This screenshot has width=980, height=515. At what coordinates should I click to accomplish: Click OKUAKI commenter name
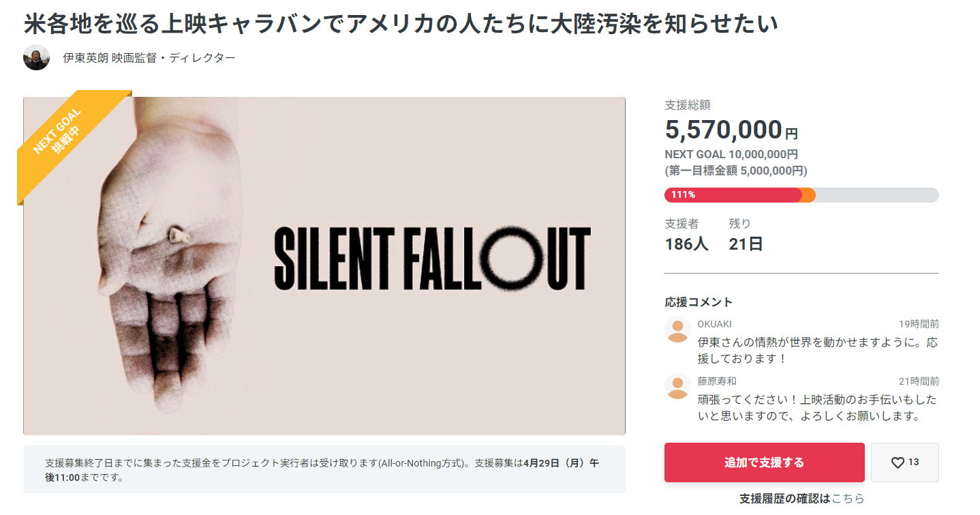point(714,324)
